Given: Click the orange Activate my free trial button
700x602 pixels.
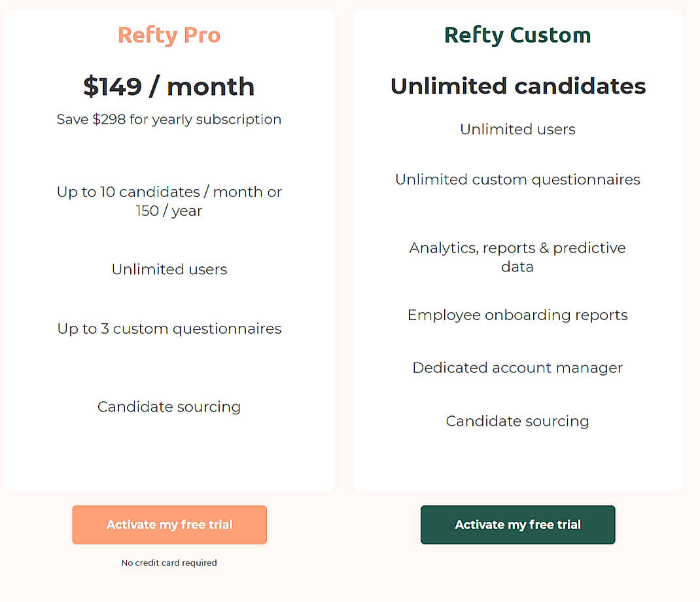Looking at the screenshot, I should 169,524.
